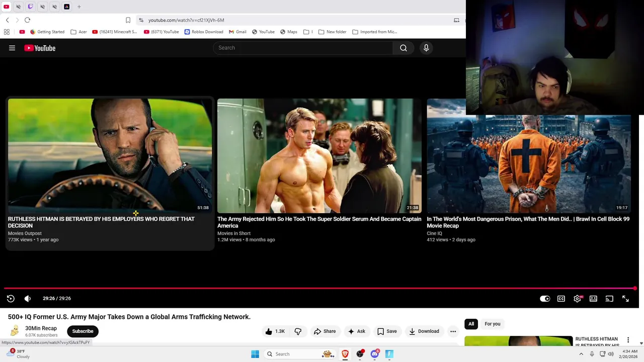Save the video to a playlist

pyautogui.click(x=387, y=331)
